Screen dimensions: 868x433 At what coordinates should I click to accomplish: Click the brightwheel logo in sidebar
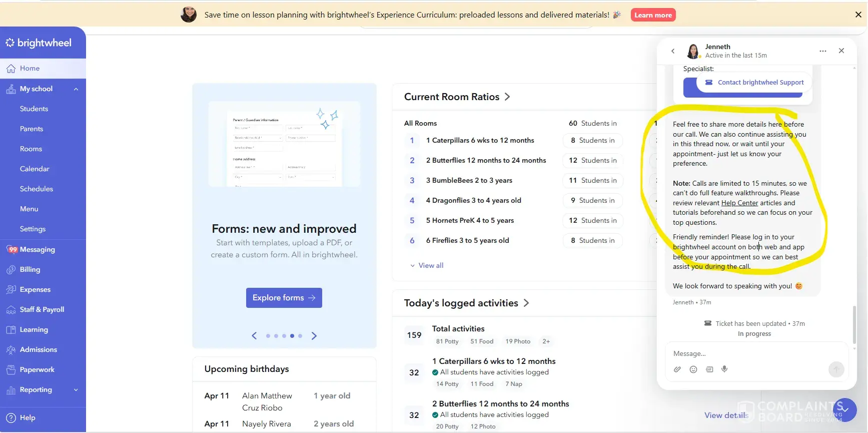coord(39,43)
